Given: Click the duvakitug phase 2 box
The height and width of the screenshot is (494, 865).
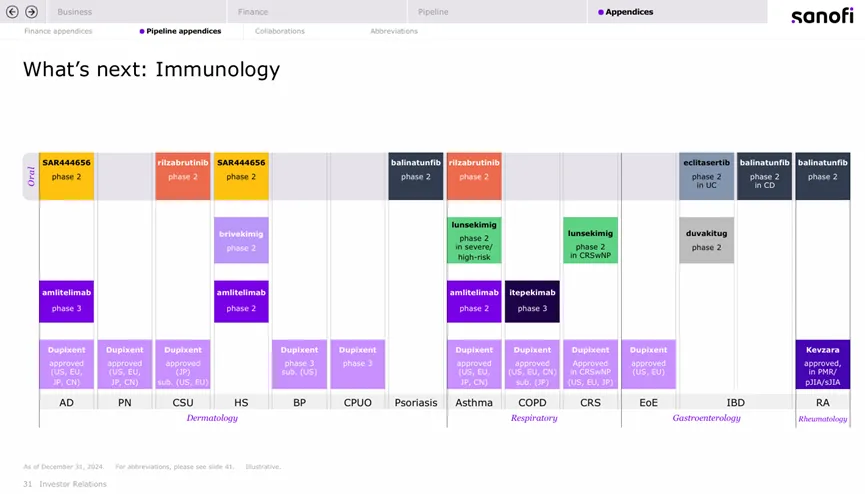Looking at the screenshot, I should click(x=706, y=240).
